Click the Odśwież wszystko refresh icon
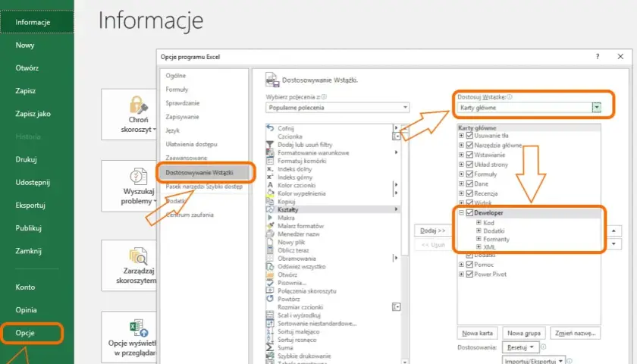 270,266
